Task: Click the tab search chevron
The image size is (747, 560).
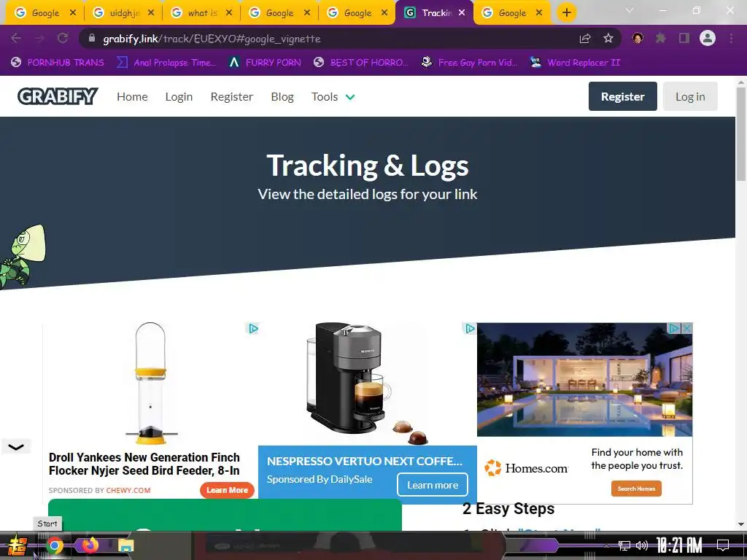Action: click(630, 10)
